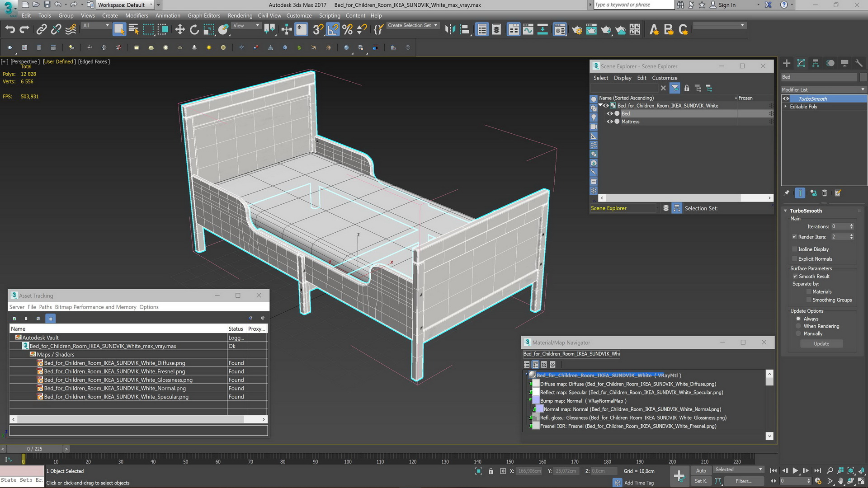Select the When Rendering radio button
This screenshot has height=488, width=868.
(798, 326)
